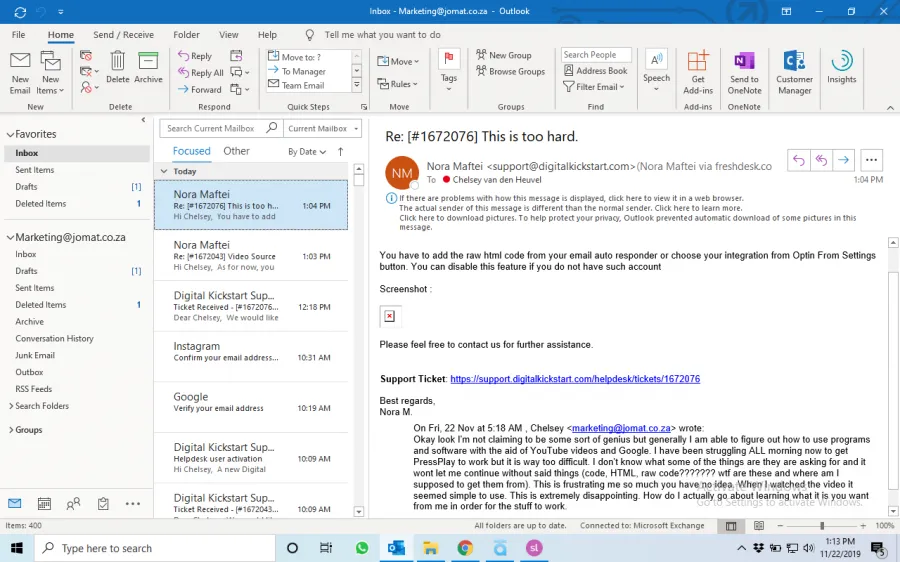Toggle the Focused inbox tab
This screenshot has height=562, width=900.
(x=191, y=151)
